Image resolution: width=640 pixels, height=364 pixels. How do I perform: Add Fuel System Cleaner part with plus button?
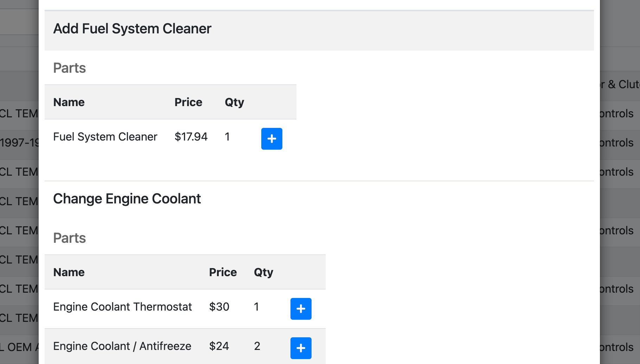point(271,139)
